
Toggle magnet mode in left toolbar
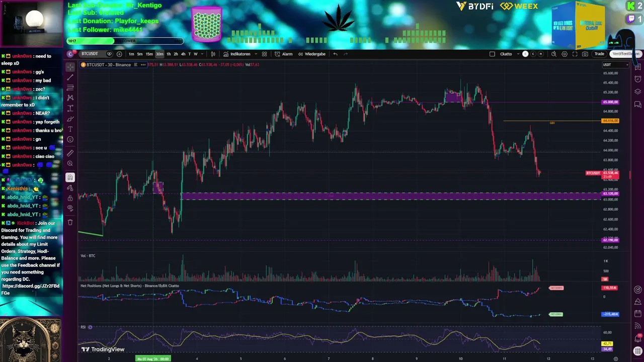(x=70, y=177)
